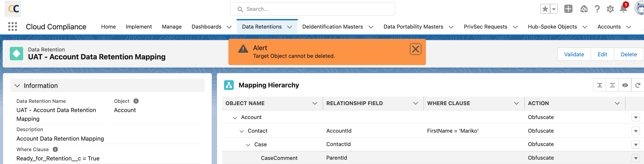Click the refresh icon in Mapping Hierarchy
This screenshot has width=644, height=164.
(638, 85)
